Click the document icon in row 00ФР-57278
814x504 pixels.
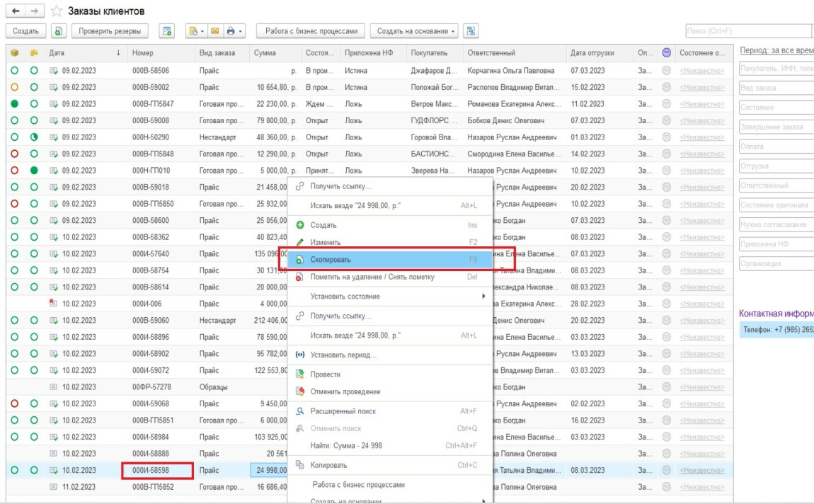[x=53, y=386]
